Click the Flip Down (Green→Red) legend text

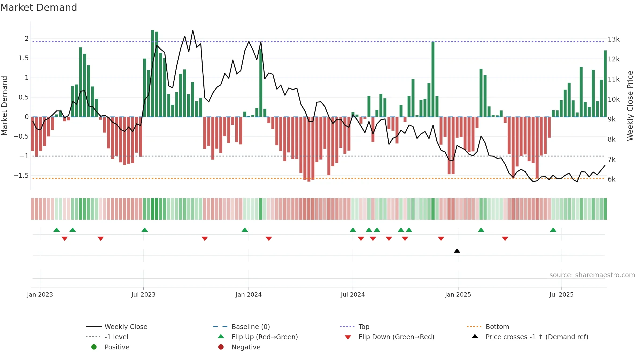(x=396, y=337)
